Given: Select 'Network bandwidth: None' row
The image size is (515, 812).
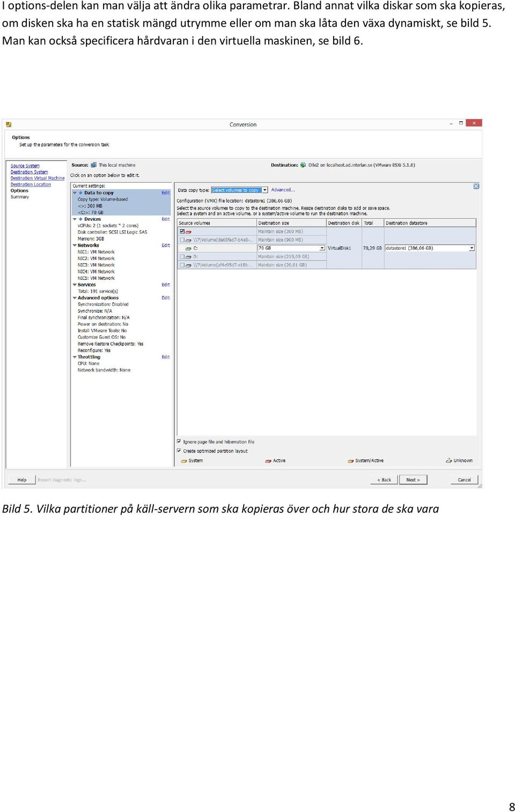Looking at the screenshot, I should coord(104,370).
